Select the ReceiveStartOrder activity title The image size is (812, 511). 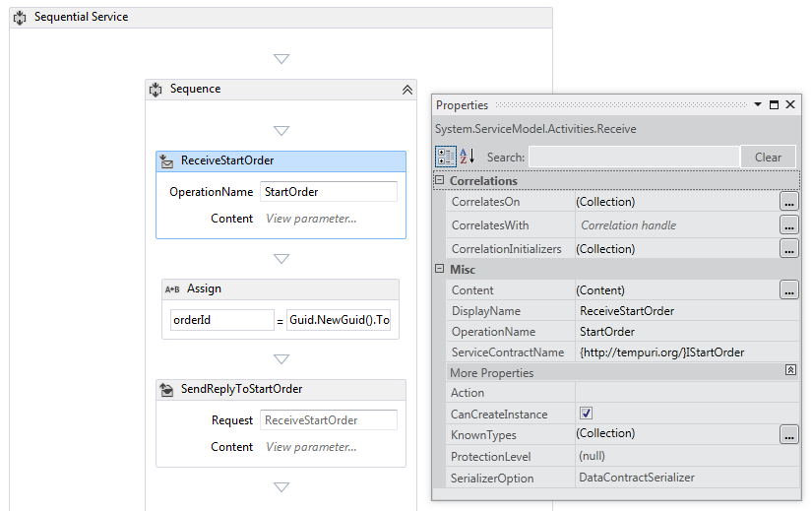[227, 160]
